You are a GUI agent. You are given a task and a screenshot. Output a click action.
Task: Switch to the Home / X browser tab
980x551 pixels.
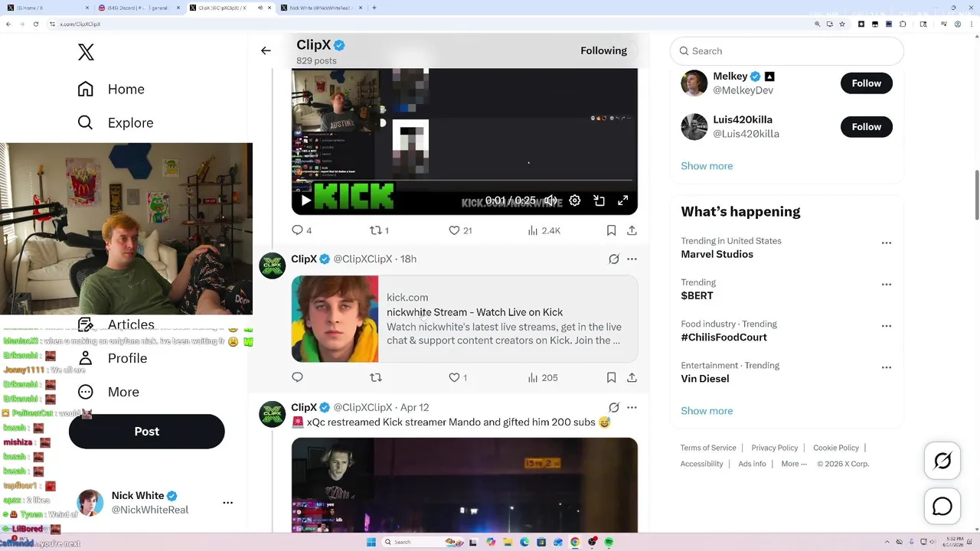pos(46,8)
